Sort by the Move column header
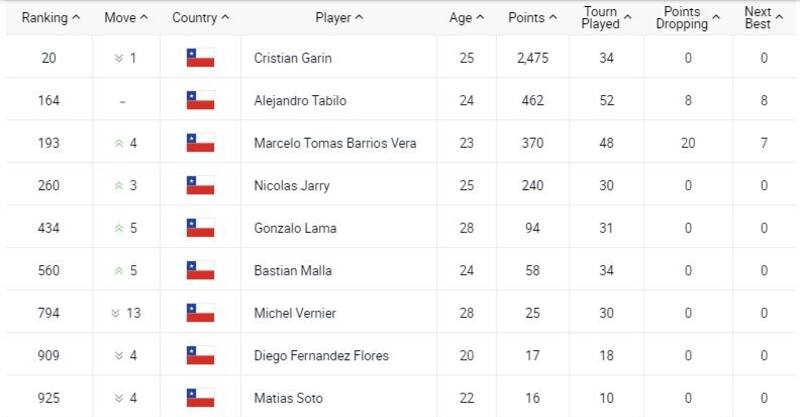This screenshot has height=417, width=800. 126,18
